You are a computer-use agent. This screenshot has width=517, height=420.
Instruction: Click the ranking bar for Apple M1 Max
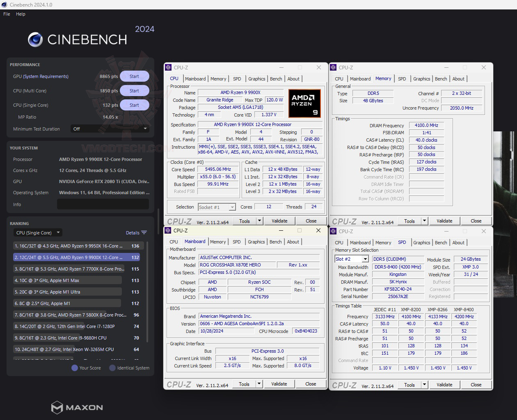coord(67,280)
